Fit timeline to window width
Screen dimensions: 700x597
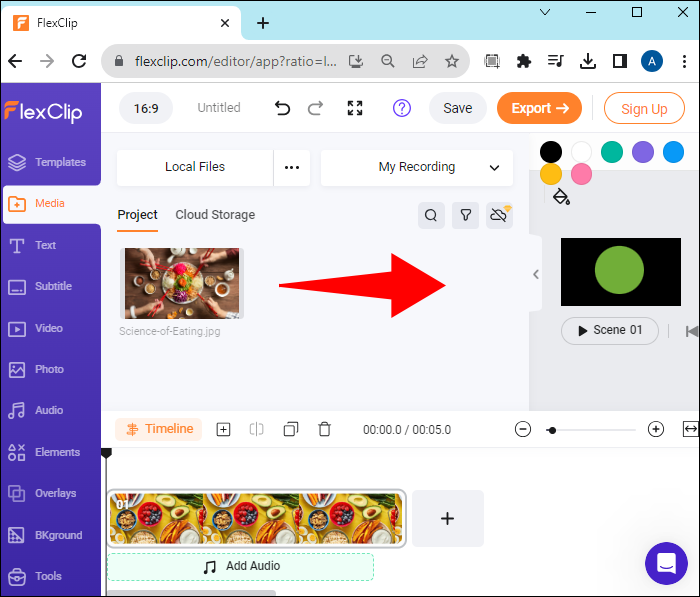(x=691, y=430)
